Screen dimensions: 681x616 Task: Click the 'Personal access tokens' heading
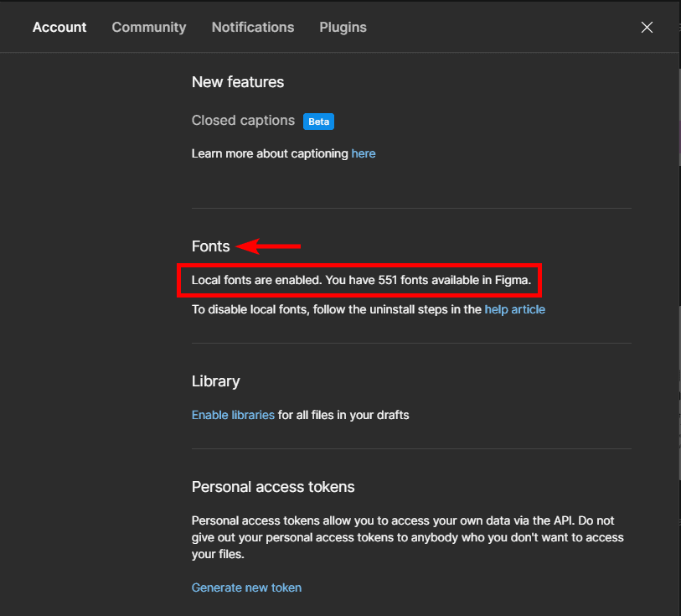pyautogui.click(x=273, y=487)
